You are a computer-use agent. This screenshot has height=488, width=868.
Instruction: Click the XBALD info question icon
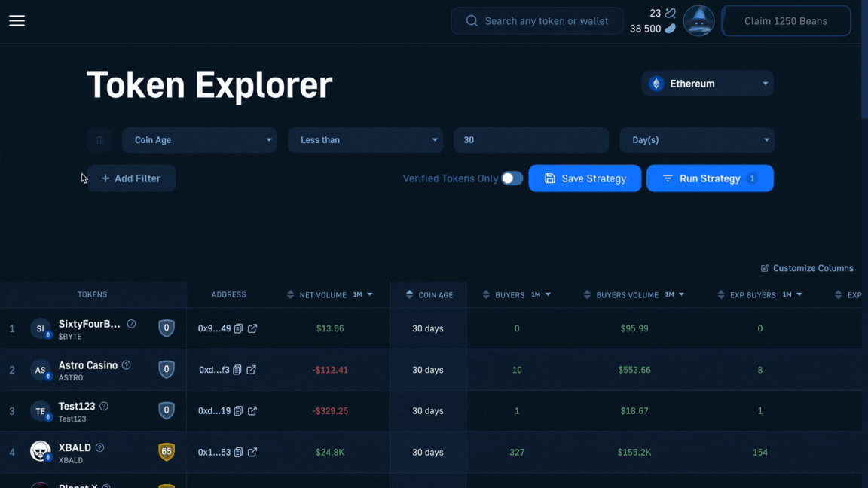tap(99, 447)
